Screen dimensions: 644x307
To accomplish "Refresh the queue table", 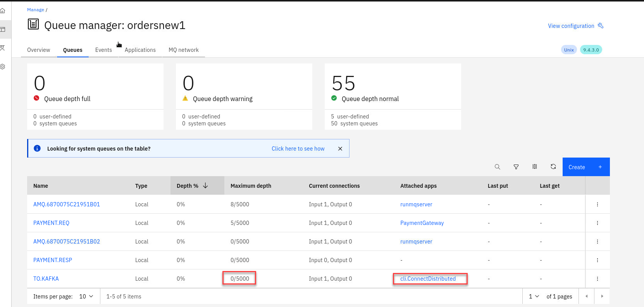I will pyautogui.click(x=553, y=167).
